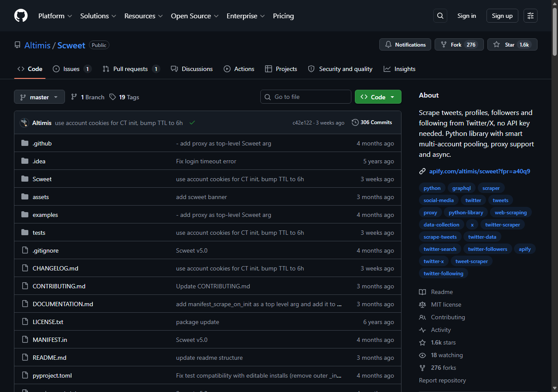
Task: Click the LICENSE.txt file icon
Action: point(25,322)
